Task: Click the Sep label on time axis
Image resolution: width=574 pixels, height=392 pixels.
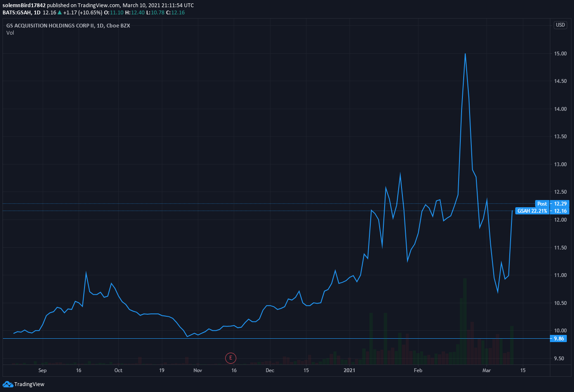Action: pos(42,370)
